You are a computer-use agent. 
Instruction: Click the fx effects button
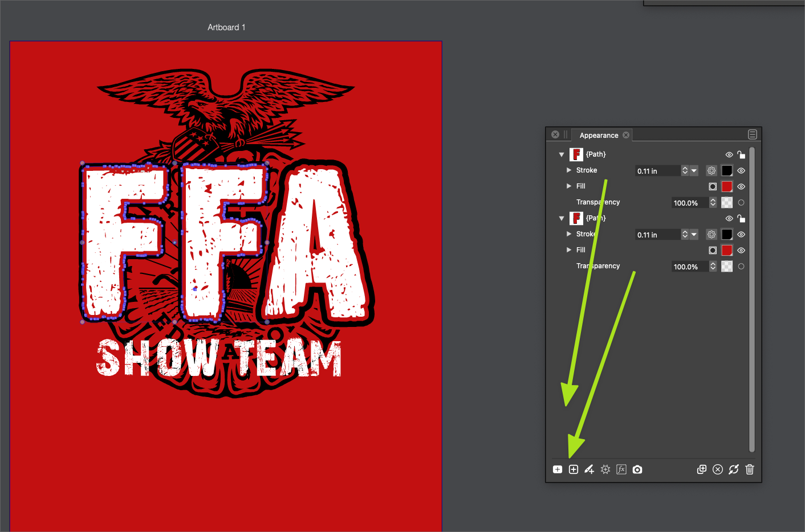(x=621, y=469)
